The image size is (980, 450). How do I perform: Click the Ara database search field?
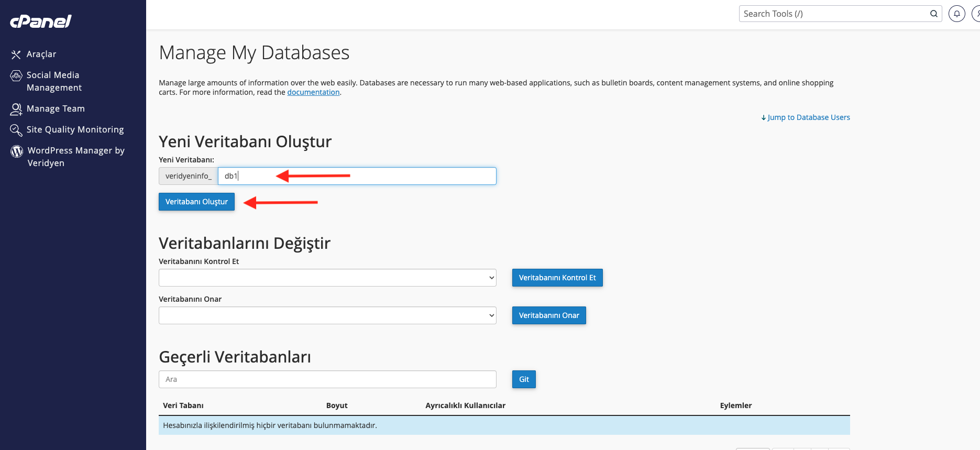327,379
